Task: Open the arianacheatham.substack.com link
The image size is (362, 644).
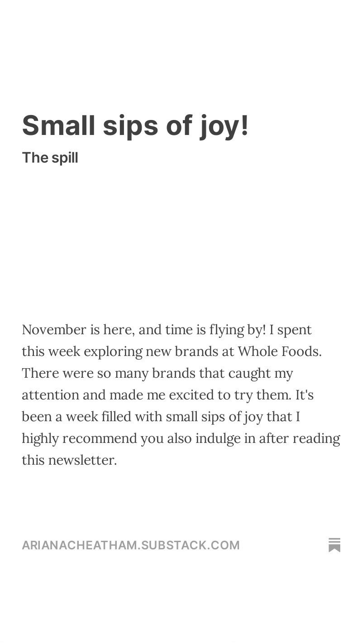Action: point(131,545)
